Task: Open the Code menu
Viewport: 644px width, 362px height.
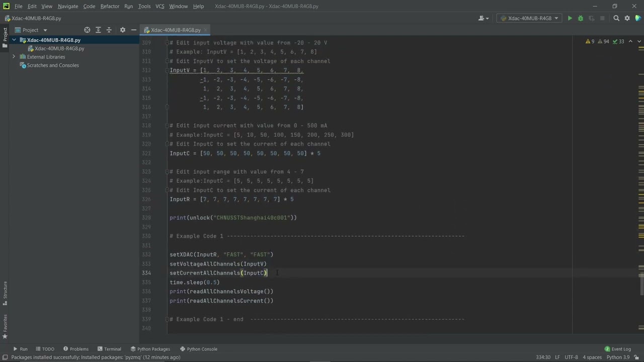Action: pos(89,6)
